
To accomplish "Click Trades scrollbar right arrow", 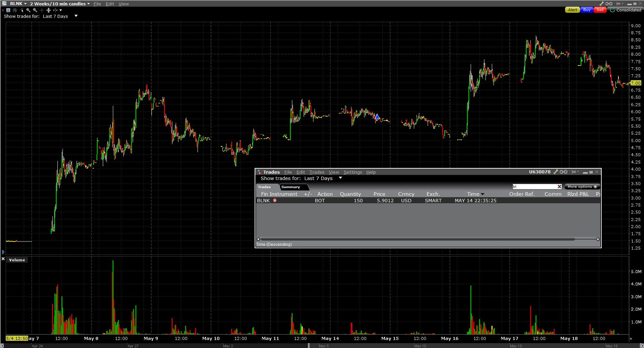I will [x=598, y=239].
